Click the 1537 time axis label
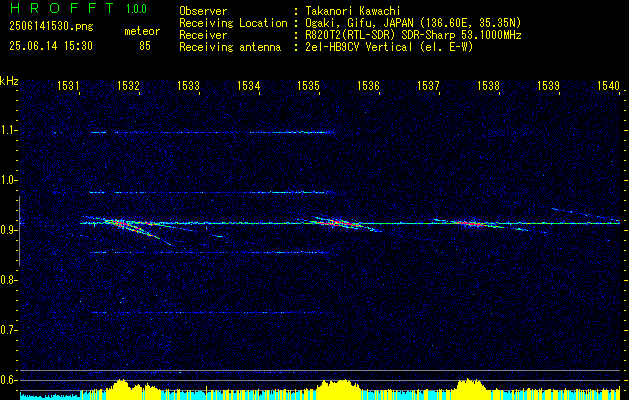This screenshot has height=400, width=629. pyautogui.click(x=428, y=85)
